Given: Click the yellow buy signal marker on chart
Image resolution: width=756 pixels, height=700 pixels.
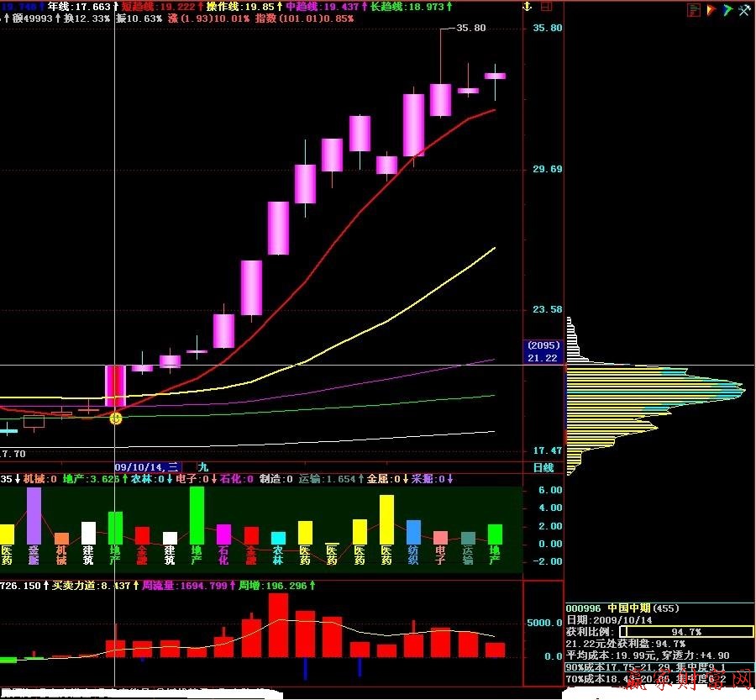Looking at the screenshot, I should coord(116,418).
